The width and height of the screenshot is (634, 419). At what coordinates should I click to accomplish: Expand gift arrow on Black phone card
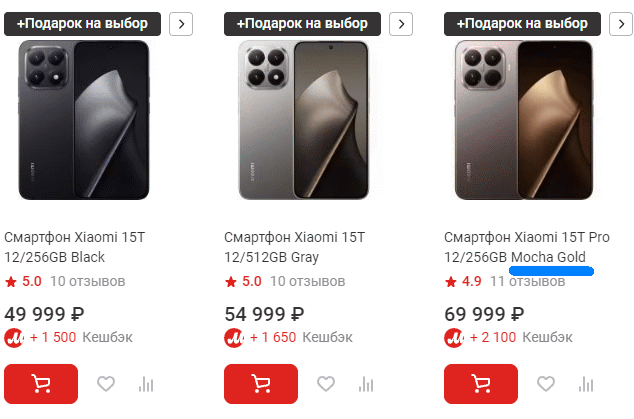[181, 24]
